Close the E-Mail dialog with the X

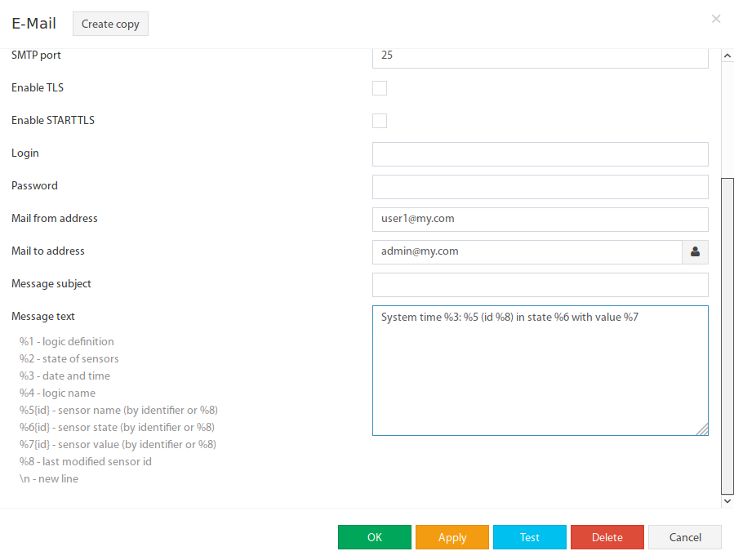pos(716,19)
